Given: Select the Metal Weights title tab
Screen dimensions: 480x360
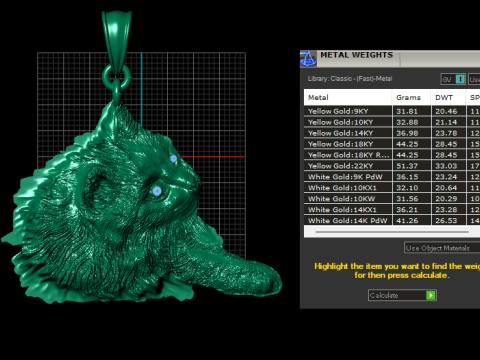Looking at the screenshot, I should pyautogui.click(x=357, y=55).
